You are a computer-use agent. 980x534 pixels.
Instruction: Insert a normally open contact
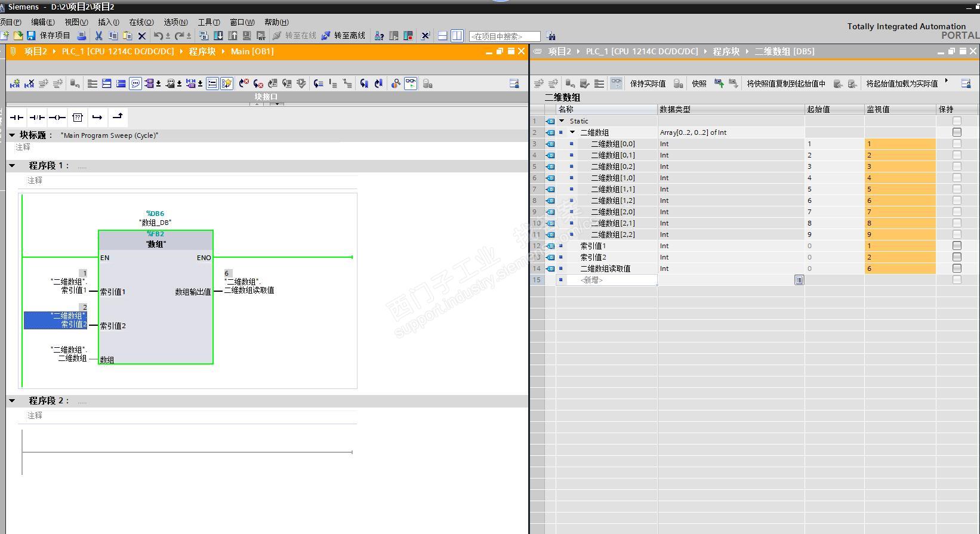[x=17, y=118]
